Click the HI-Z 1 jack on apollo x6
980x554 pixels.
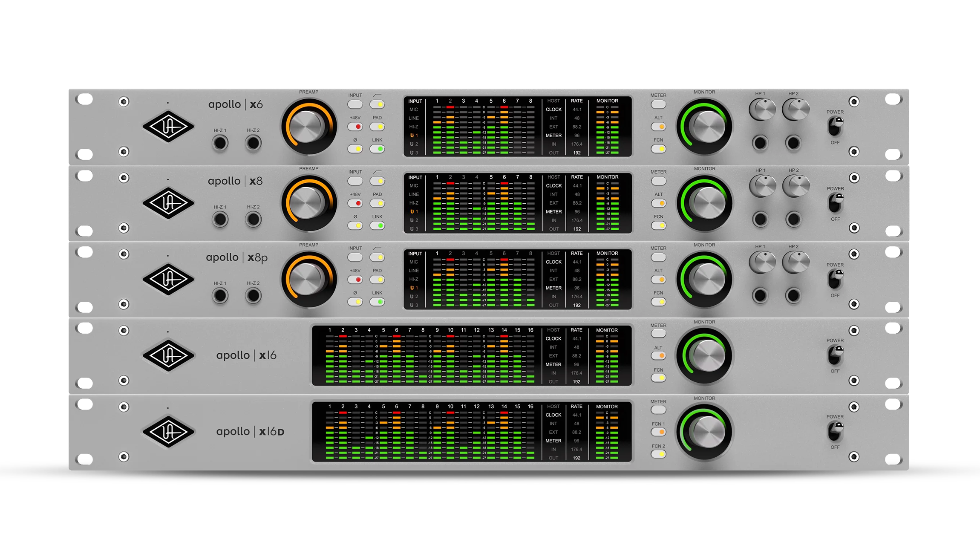pos(220,143)
